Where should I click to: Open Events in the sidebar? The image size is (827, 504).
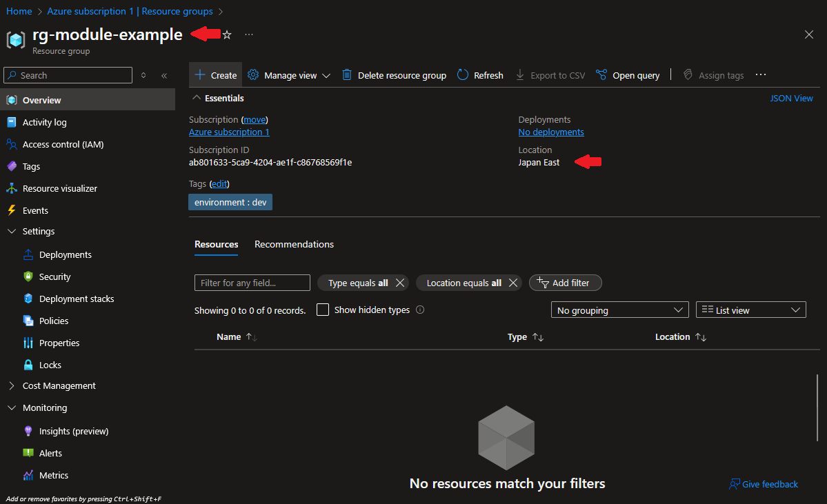[35, 211]
